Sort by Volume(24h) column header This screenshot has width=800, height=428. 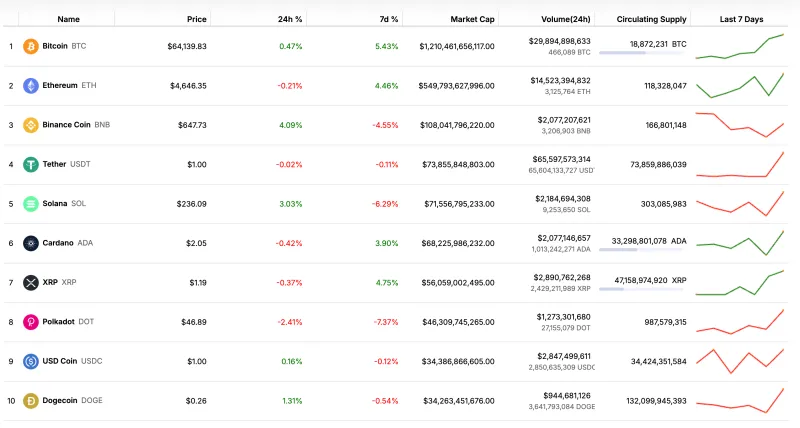[566, 19]
